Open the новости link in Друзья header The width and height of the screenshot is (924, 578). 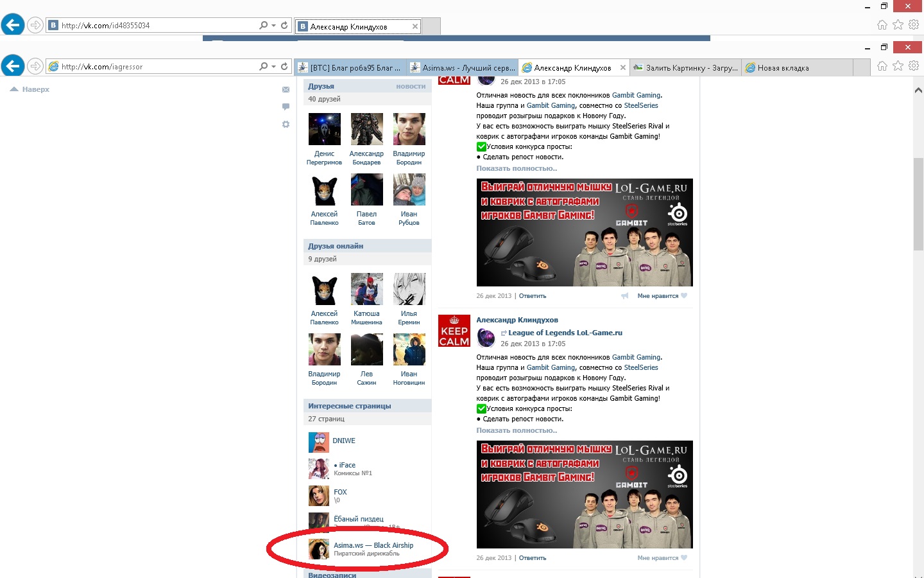(411, 86)
